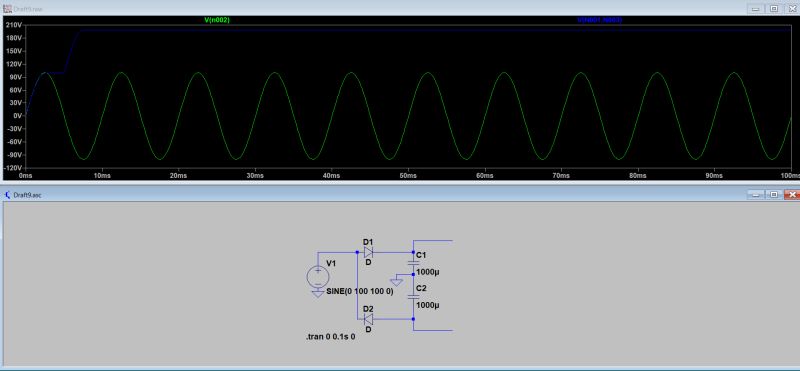Click the D model label under D1
The height and width of the screenshot is (371, 800).
pyautogui.click(x=368, y=262)
